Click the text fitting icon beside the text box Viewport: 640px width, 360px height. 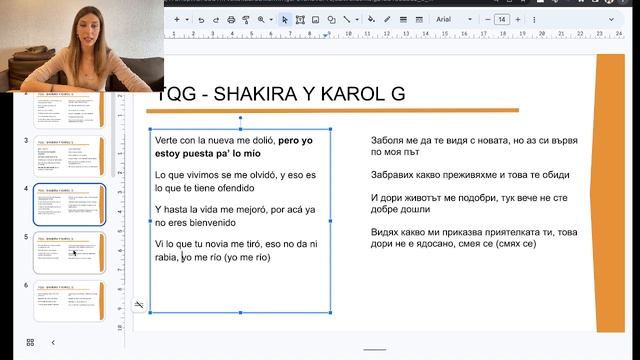click(139, 304)
